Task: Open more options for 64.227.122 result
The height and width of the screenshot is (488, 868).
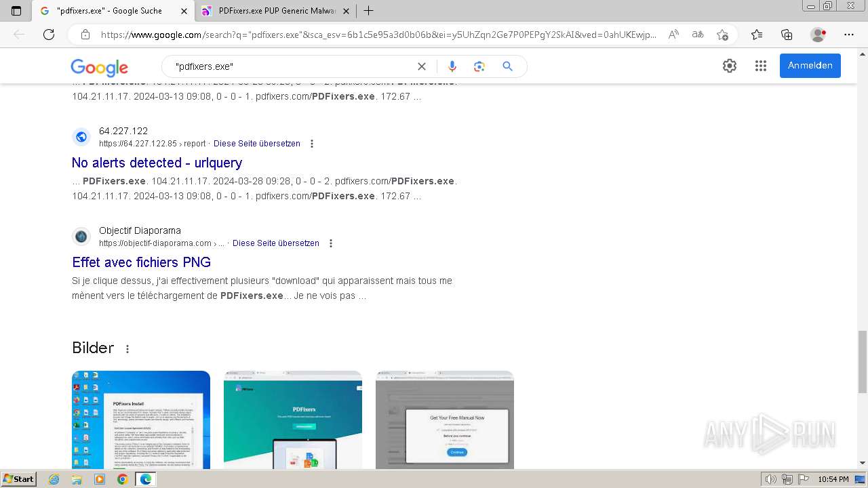Action: [312, 144]
